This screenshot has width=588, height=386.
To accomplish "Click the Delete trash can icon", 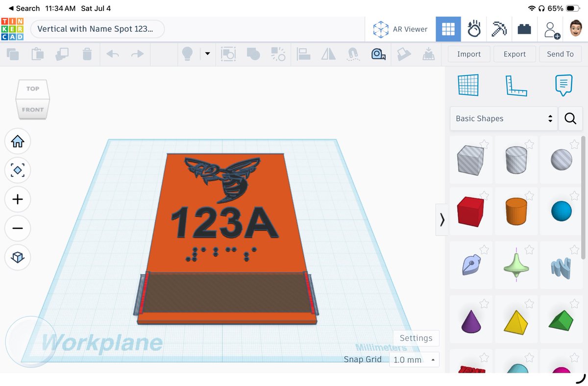I will [87, 54].
